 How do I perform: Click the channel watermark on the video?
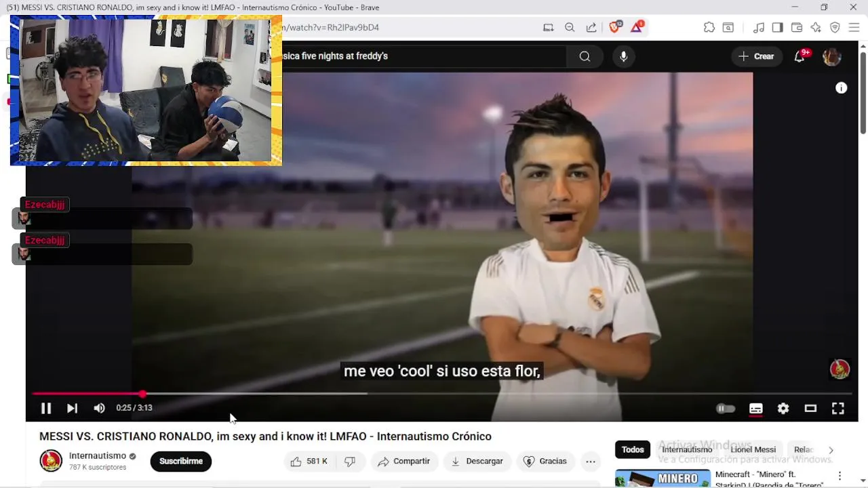tap(840, 369)
